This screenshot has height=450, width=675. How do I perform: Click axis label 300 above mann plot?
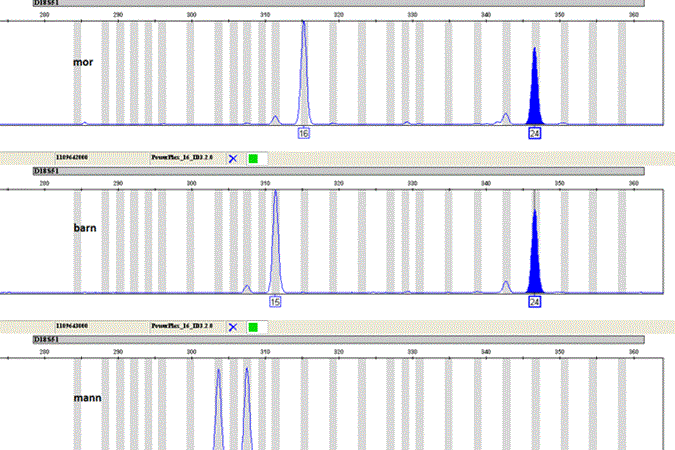pos(192,352)
